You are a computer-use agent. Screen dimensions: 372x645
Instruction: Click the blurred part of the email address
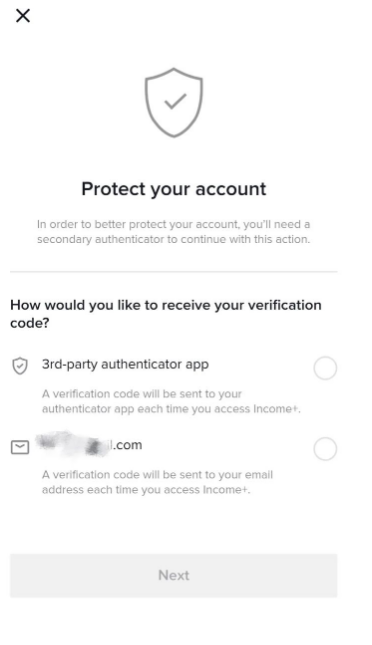point(73,444)
